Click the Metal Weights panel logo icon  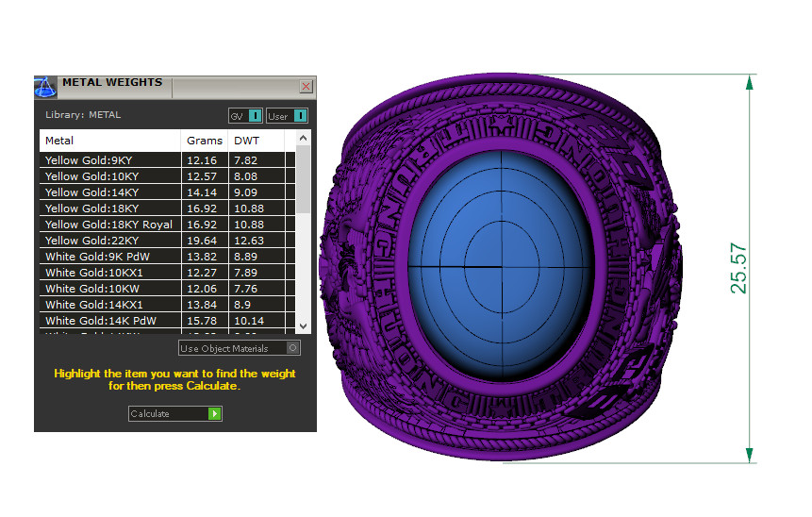click(45, 88)
